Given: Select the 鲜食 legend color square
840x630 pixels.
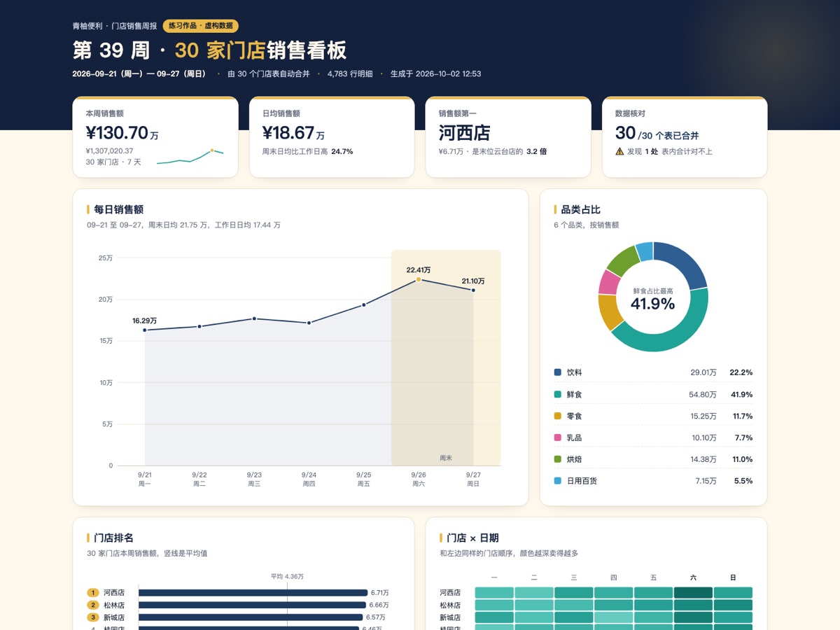Looking at the screenshot, I should point(558,394).
